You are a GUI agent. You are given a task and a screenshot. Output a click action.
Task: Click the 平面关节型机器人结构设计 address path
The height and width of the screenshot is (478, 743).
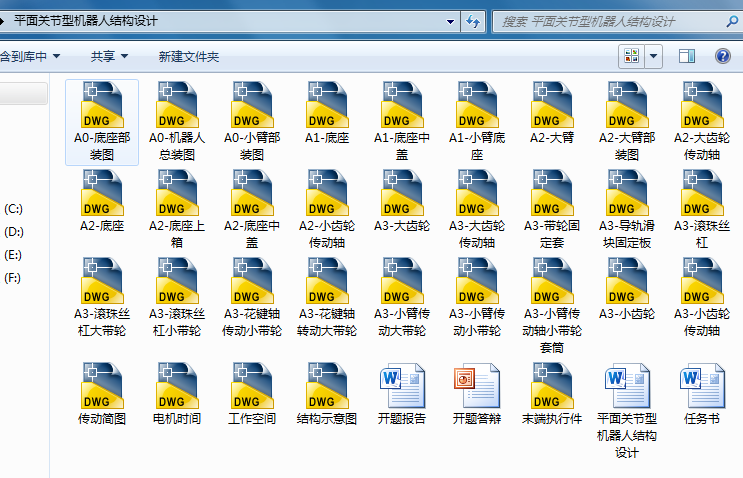tap(86, 21)
